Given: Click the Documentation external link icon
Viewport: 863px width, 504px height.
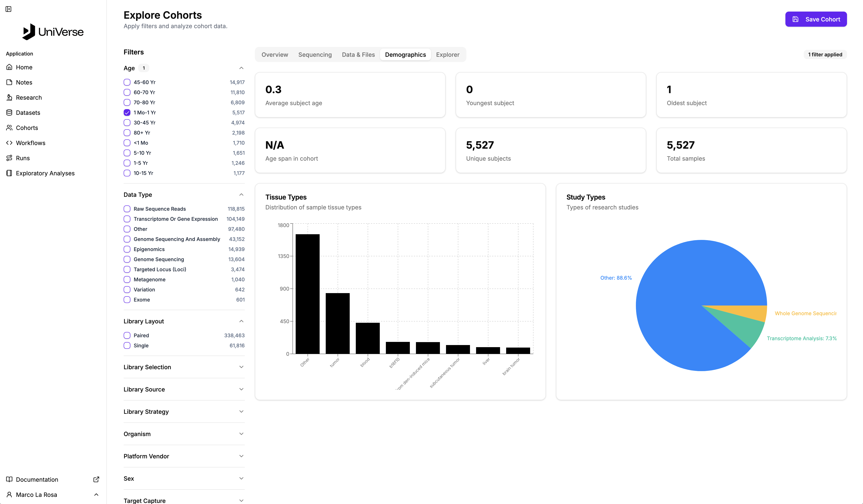Looking at the screenshot, I should [x=96, y=479].
